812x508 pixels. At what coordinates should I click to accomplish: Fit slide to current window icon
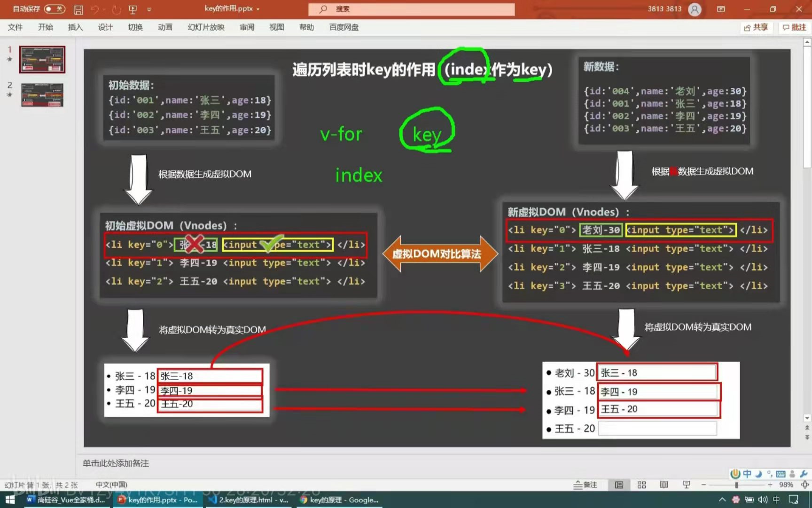[804, 484]
